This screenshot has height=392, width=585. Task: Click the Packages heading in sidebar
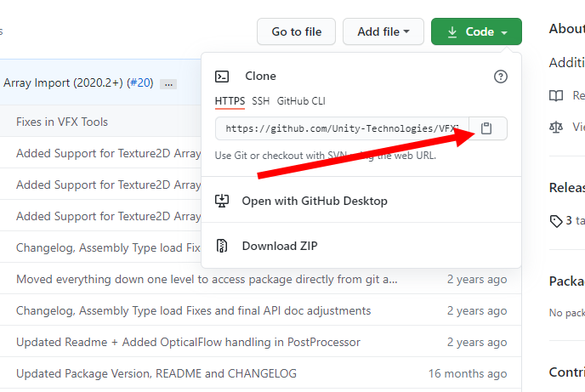coord(566,281)
